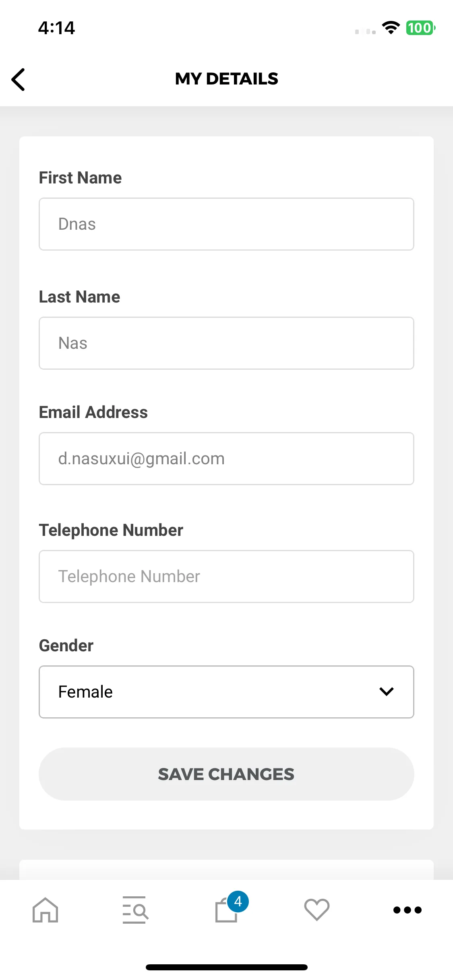Open the search categories icon
Screen dimensions: 453x980
pyautogui.click(x=135, y=910)
